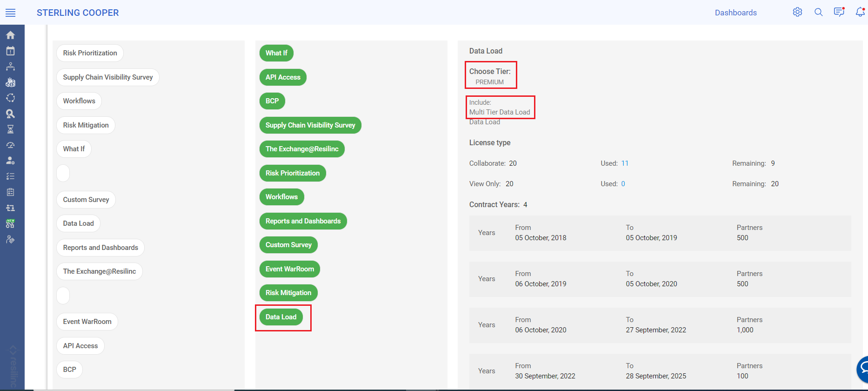Screen dimensions: 868x391
Task: Select white API Access pill
Action: [x=80, y=346]
